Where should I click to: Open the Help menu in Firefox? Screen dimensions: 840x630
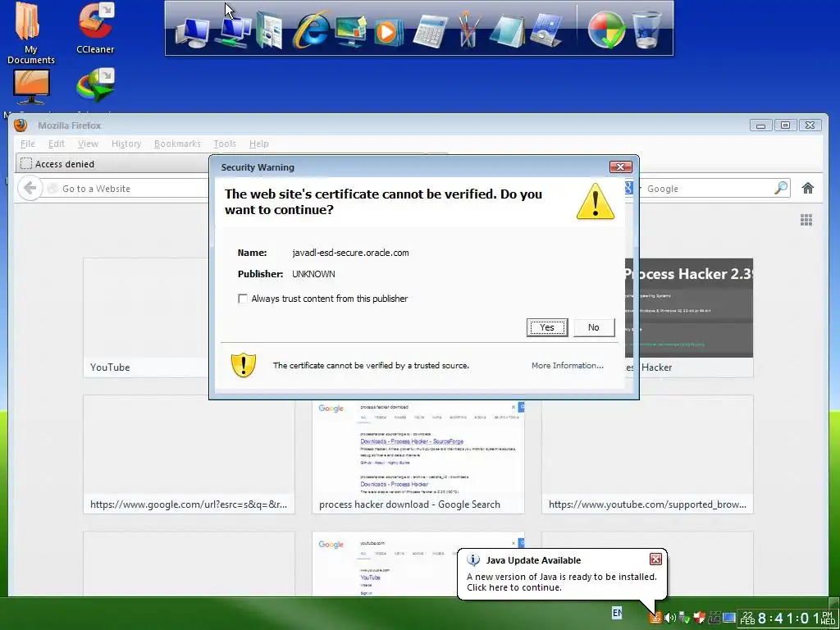(258, 144)
